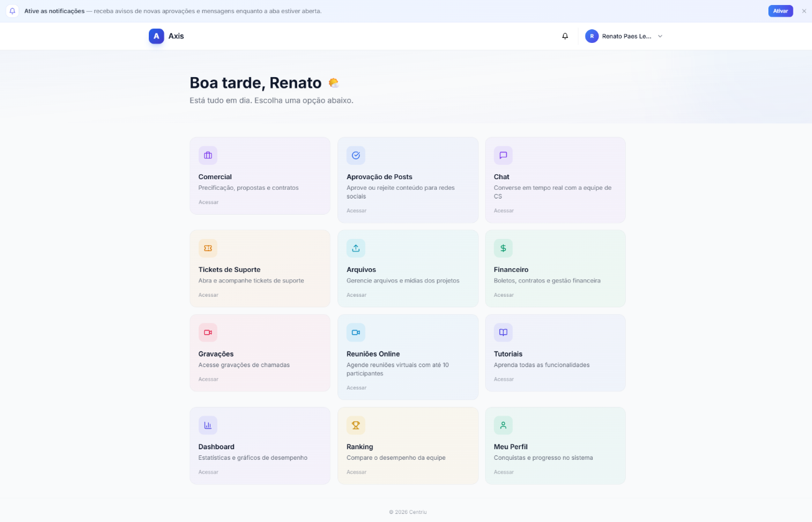Expand the Renato Paes Le... user menu chevron
Viewport: 812px width, 522px height.
660,36
